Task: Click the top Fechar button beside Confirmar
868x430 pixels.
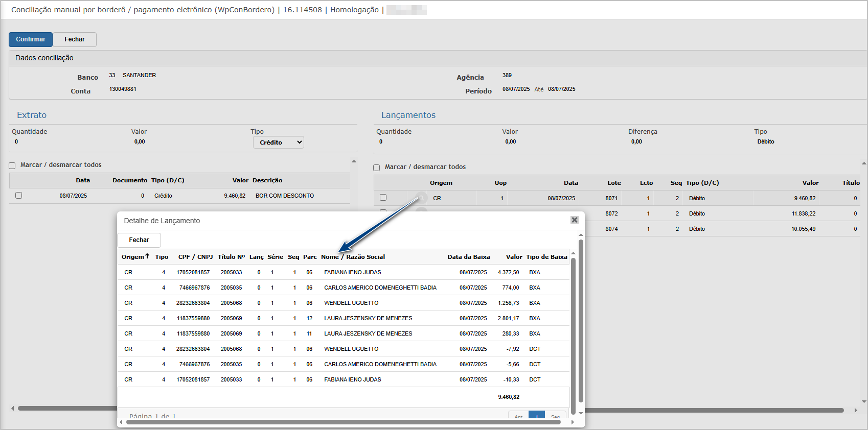Action: [x=75, y=39]
